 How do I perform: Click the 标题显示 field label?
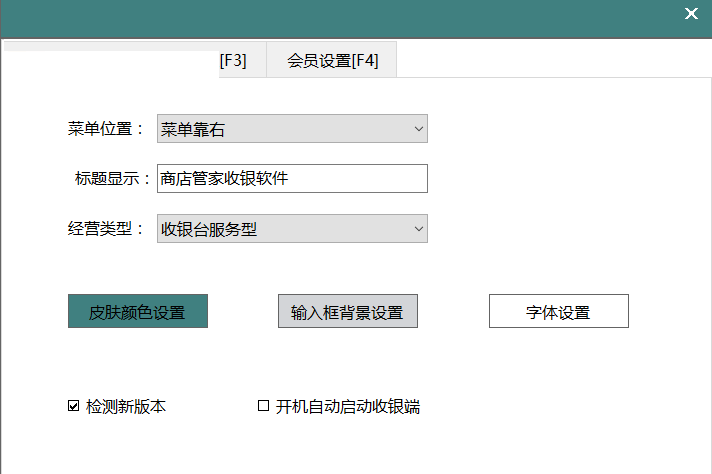coord(112,179)
